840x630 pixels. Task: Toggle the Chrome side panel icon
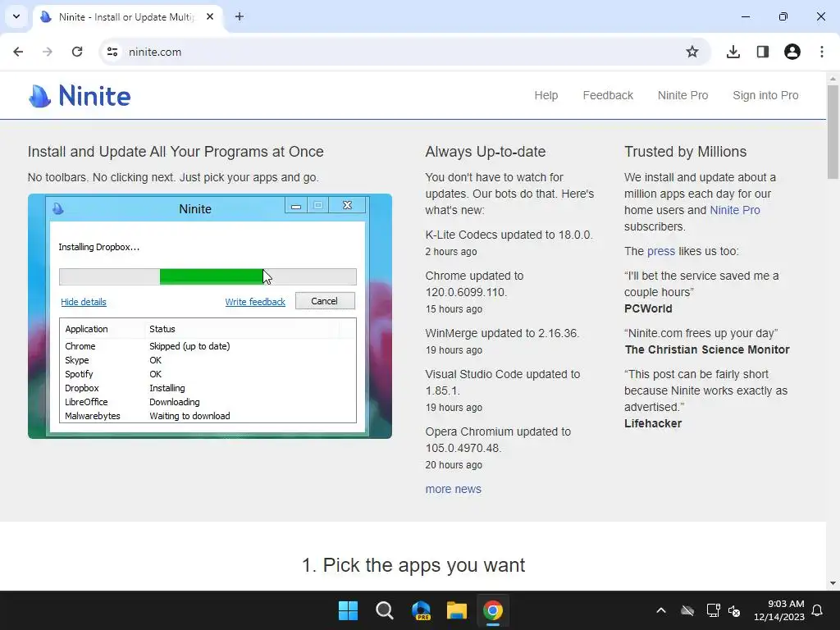tap(762, 52)
